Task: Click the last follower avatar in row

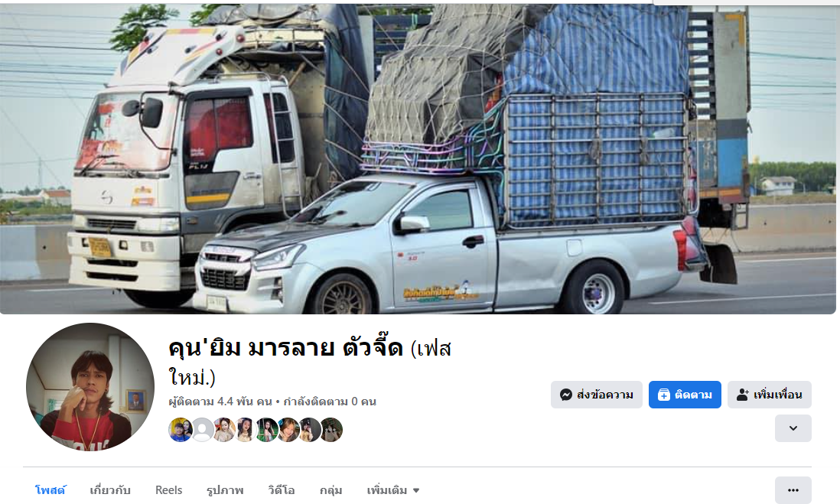Action: point(331,430)
